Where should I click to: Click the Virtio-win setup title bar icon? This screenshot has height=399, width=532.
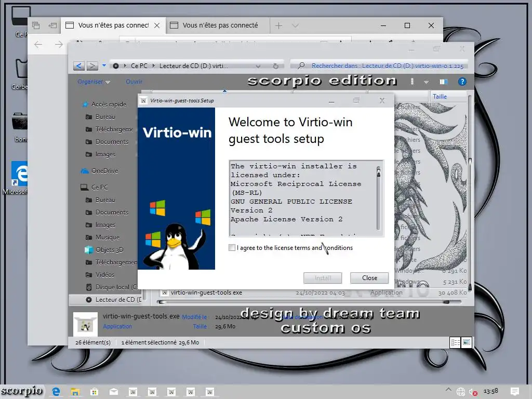point(143,101)
